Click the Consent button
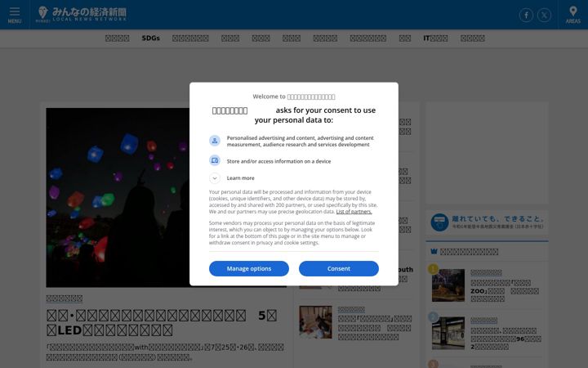This screenshot has height=368, width=588. click(x=339, y=268)
